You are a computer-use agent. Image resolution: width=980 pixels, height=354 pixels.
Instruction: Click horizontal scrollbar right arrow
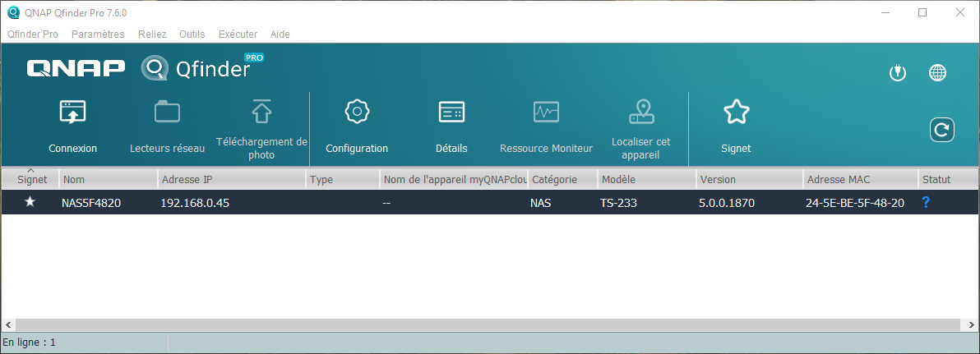[971, 324]
